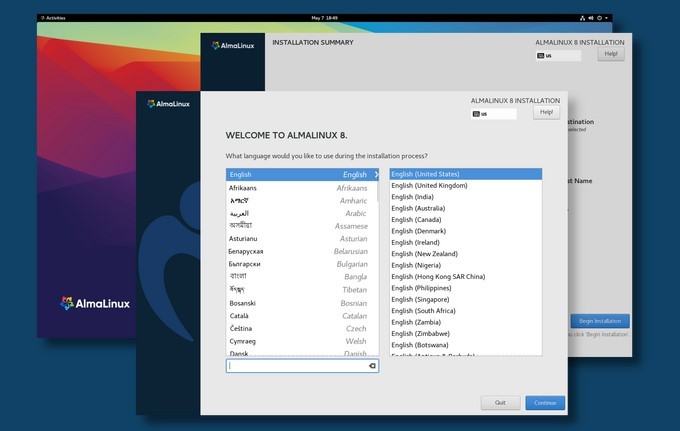This screenshot has height=431, width=680.
Task: Select Bulgarian in the language list
Action: 302,264
